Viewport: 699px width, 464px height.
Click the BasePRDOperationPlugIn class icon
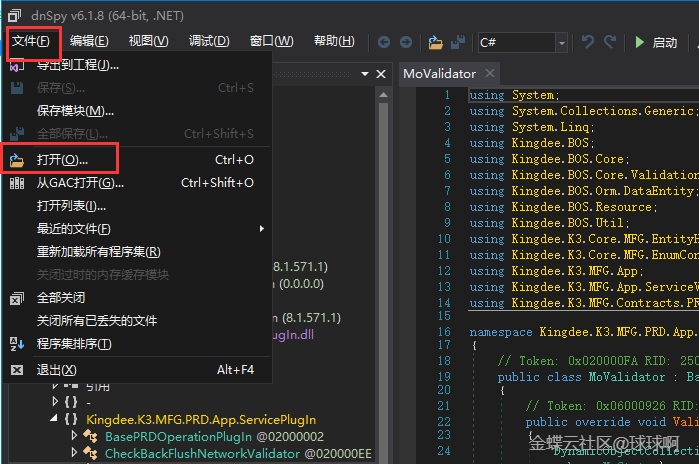tap(90, 436)
